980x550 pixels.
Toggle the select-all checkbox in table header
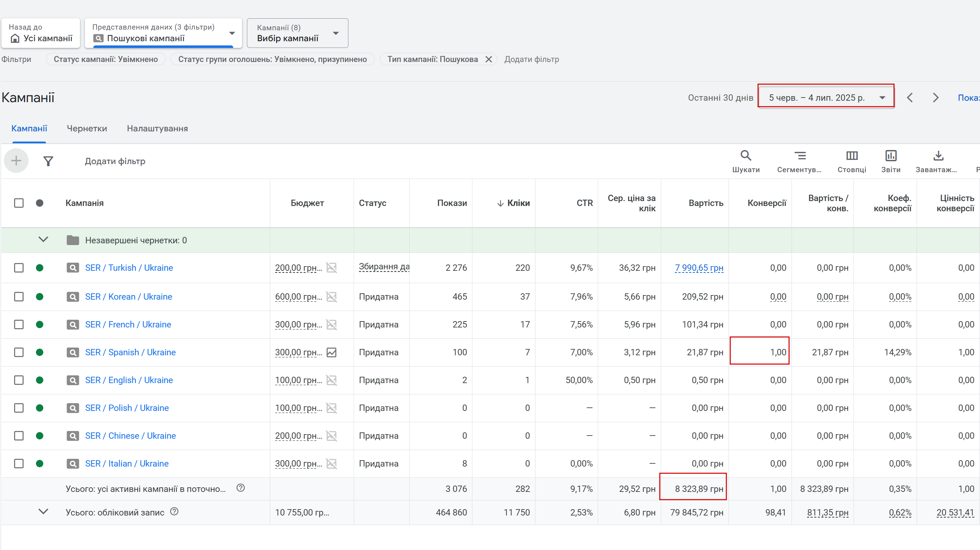coord(19,203)
